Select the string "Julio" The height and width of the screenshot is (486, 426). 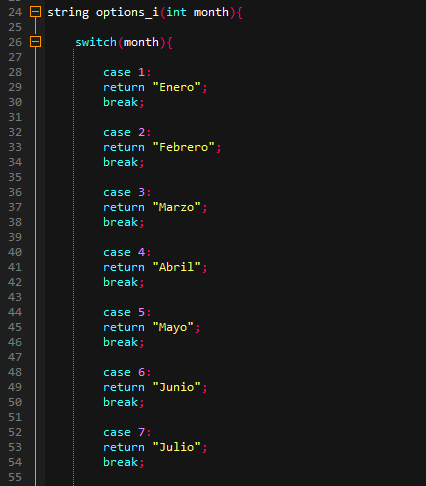[177, 447]
